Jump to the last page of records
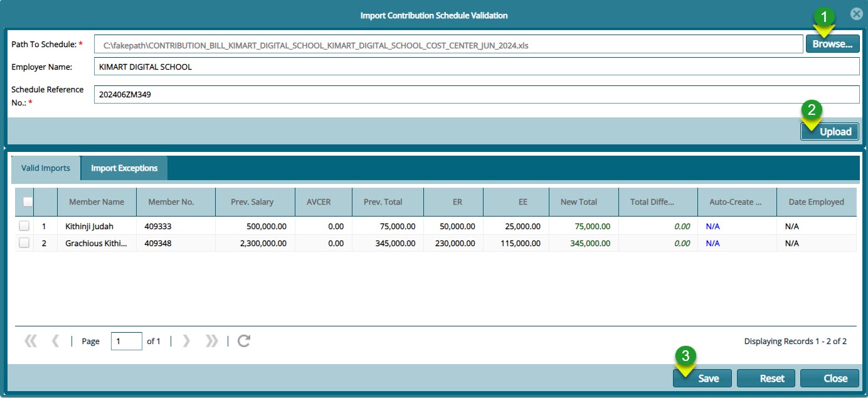This screenshot has width=868, height=398. point(211,341)
